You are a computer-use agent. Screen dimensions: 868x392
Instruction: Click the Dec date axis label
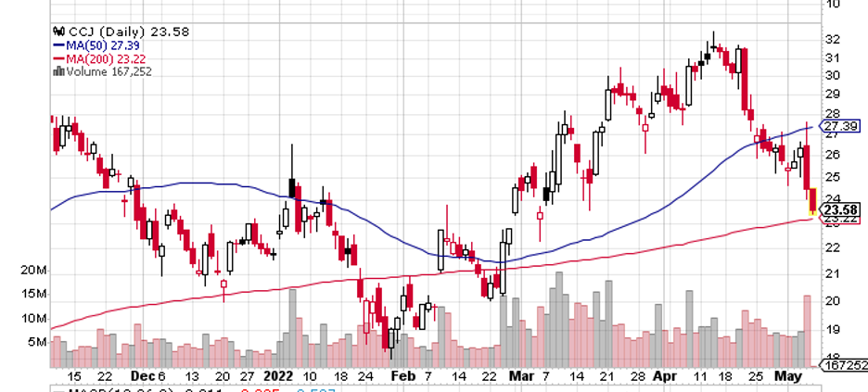click(x=142, y=376)
